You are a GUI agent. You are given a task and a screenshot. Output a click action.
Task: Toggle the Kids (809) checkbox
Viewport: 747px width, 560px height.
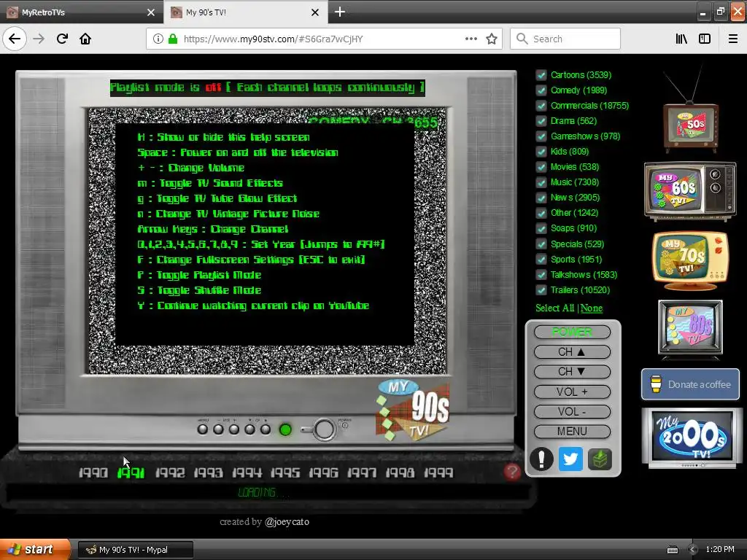[541, 152]
